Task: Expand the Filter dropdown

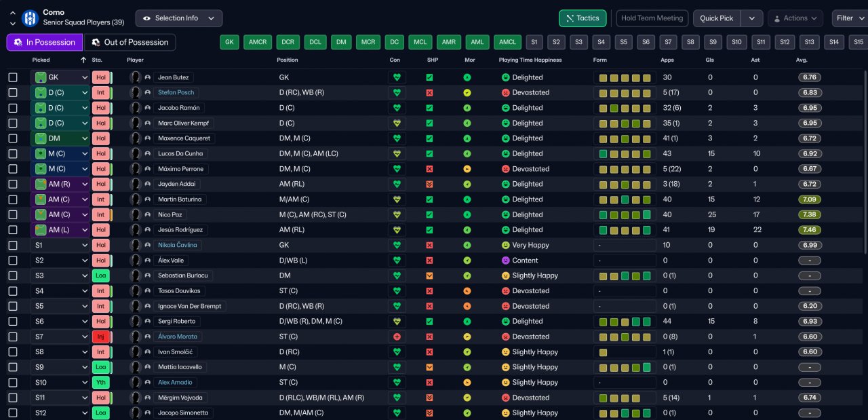Action: pyautogui.click(x=849, y=18)
